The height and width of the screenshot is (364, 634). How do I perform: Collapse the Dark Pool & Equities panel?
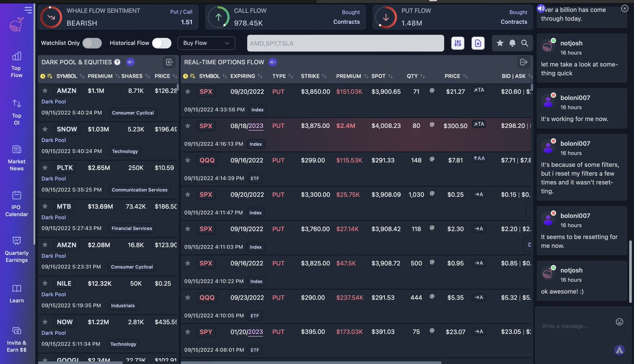pos(169,62)
